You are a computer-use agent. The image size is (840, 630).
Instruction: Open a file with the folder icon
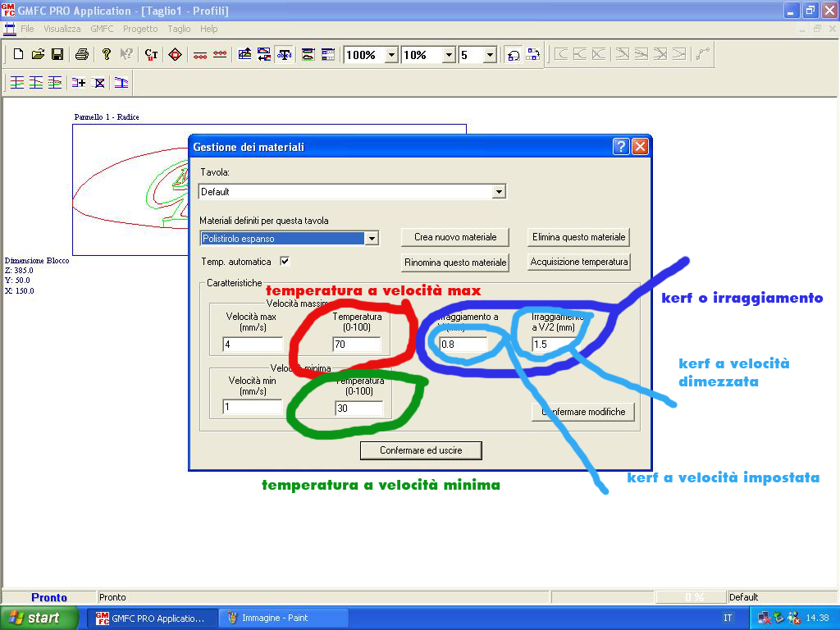point(38,55)
